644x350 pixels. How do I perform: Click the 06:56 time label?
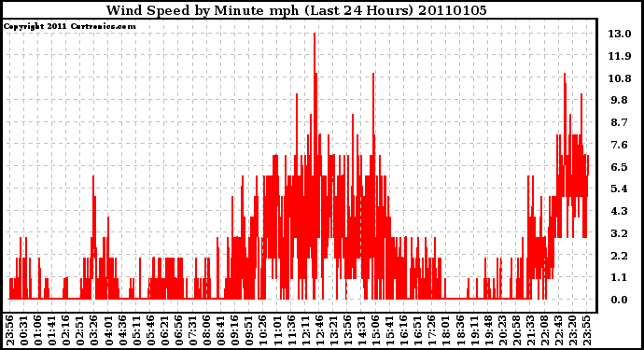tap(178, 331)
